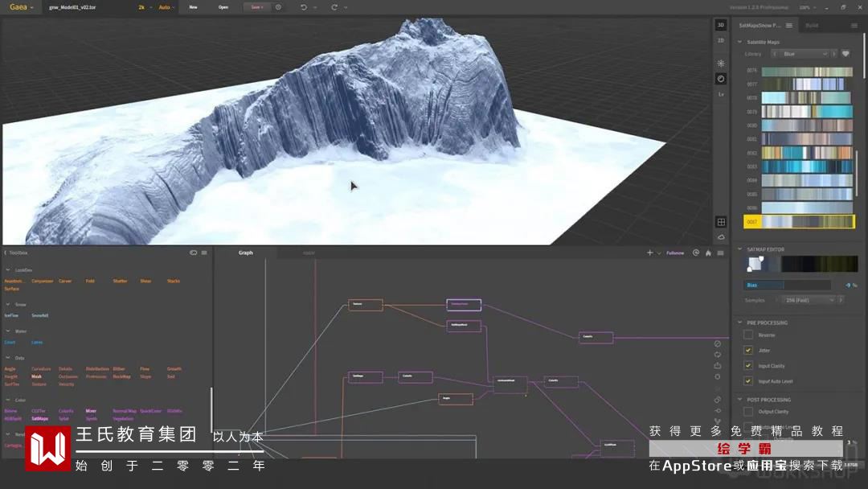Collapse the Color toolbox group
This screenshot has width=868, height=489.
coord(8,400)
